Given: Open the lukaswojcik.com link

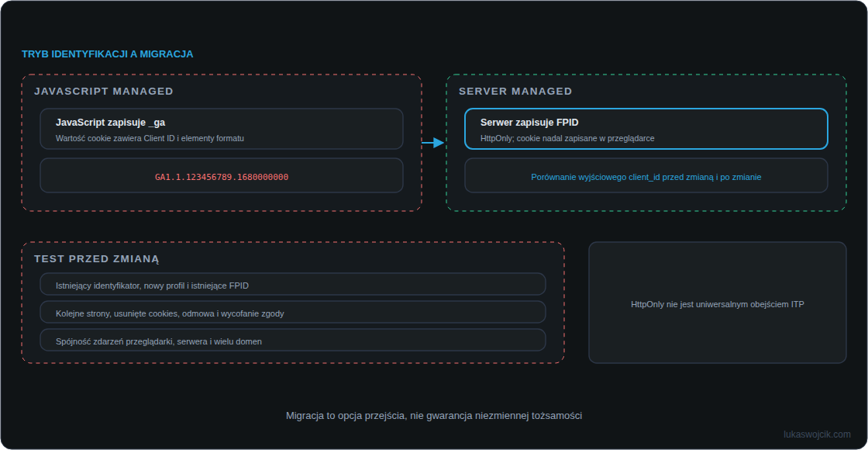Looking at the screenshot, I should point(817,434).
